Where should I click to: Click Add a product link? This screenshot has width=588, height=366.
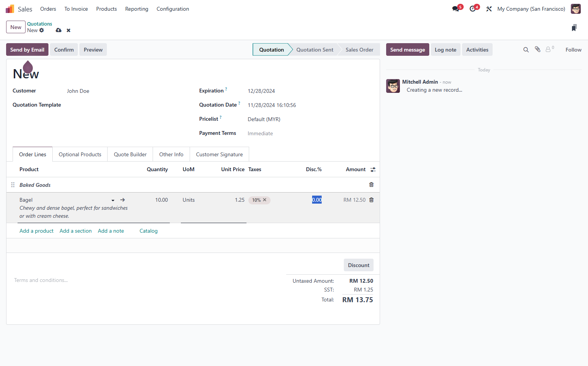point(37,231)
